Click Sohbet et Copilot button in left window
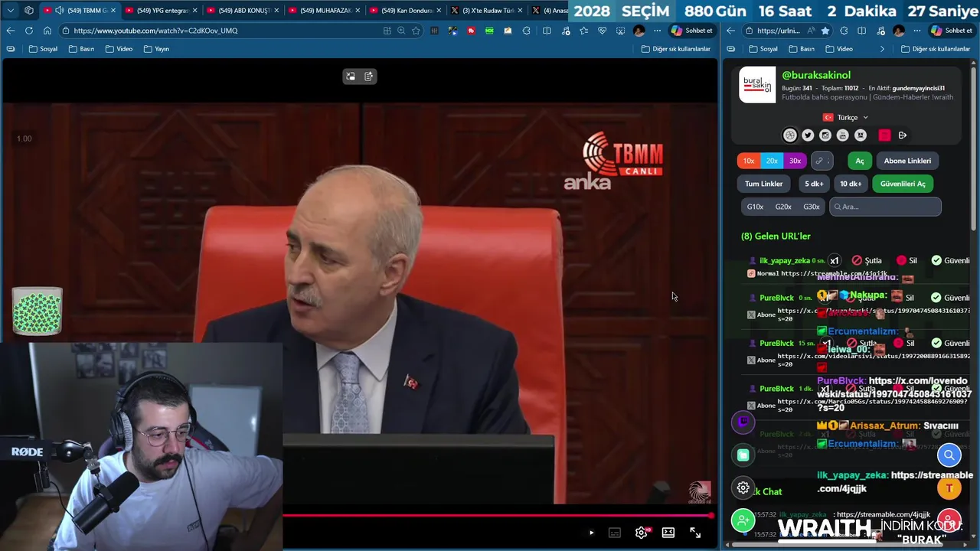 point(692,31)
